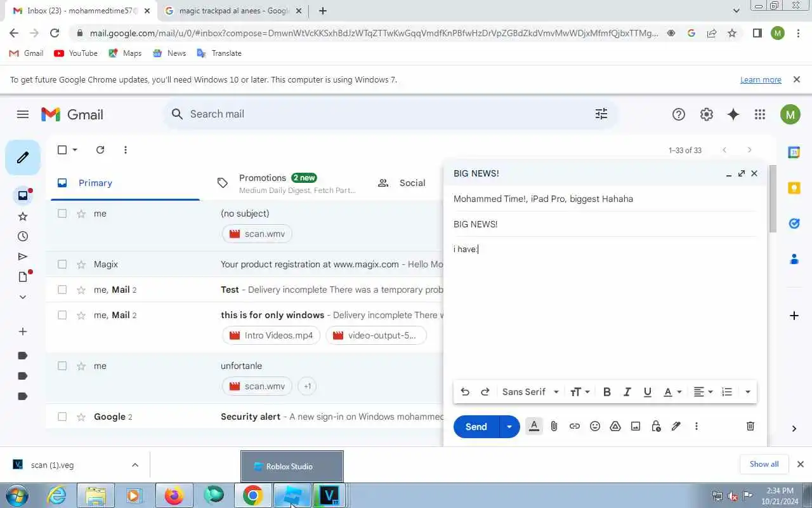Toggle formatting options button beside Send
This screenshot has width=812, height=508.
534,426
